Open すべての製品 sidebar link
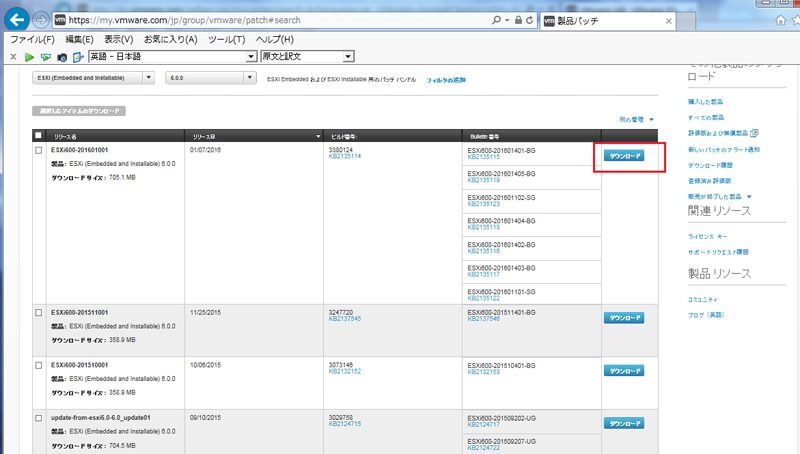 (706, 118)
